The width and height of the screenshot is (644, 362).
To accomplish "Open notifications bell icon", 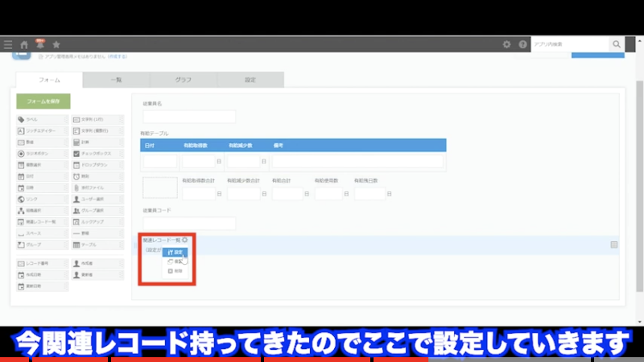I will [x=39, y=44].
